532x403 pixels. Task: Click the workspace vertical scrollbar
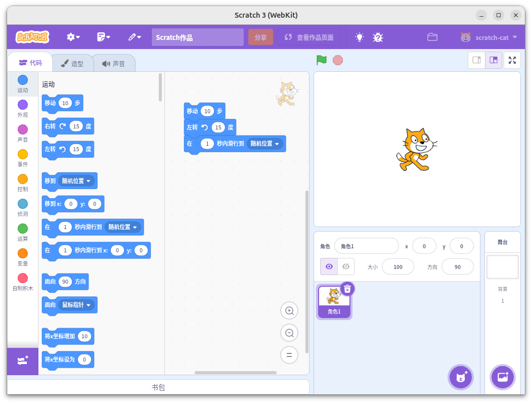pyautogui.click(x=307, y=272)
